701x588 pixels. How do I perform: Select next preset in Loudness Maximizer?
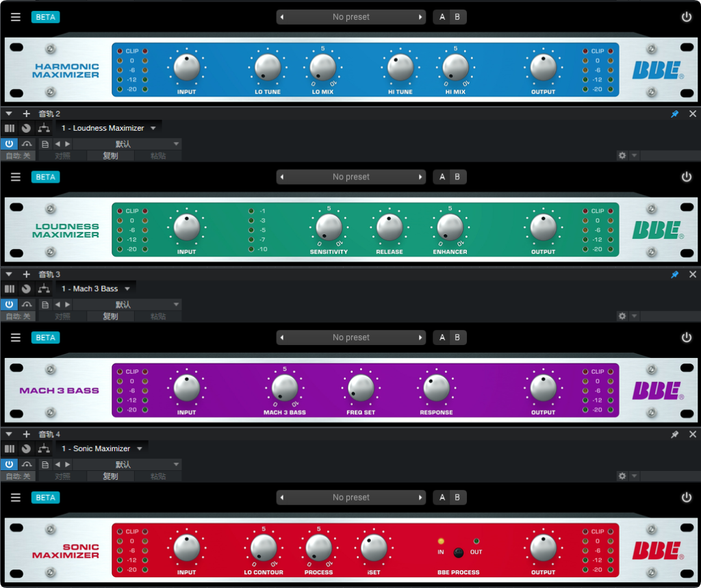[x=420, y=177]
